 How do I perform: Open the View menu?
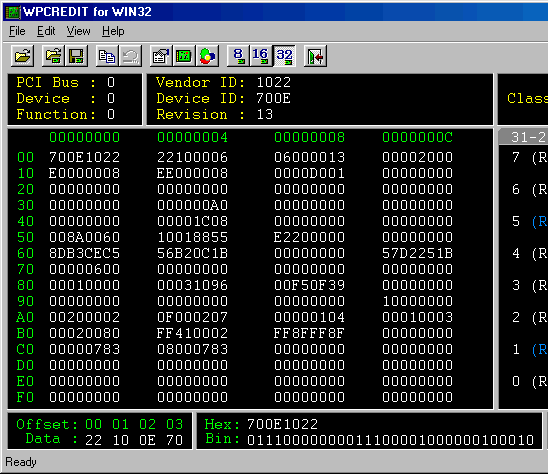79,31
